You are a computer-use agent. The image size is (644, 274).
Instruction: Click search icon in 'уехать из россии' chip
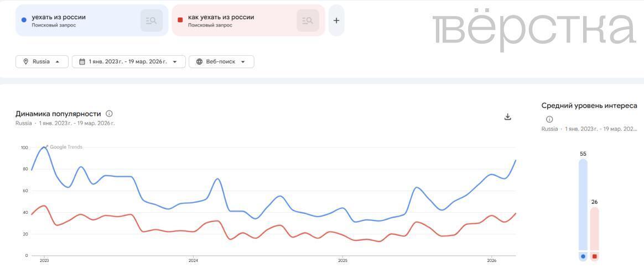point(152,21)
